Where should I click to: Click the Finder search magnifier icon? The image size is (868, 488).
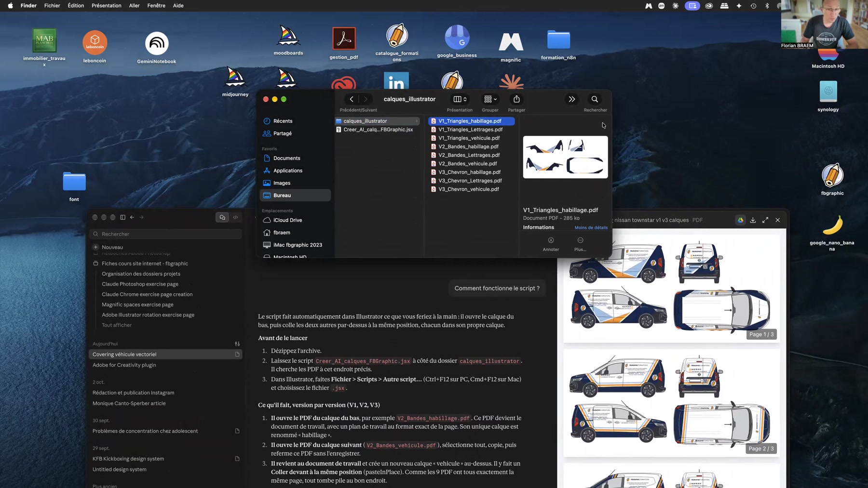pyautogui.click(x=595, y=99)
